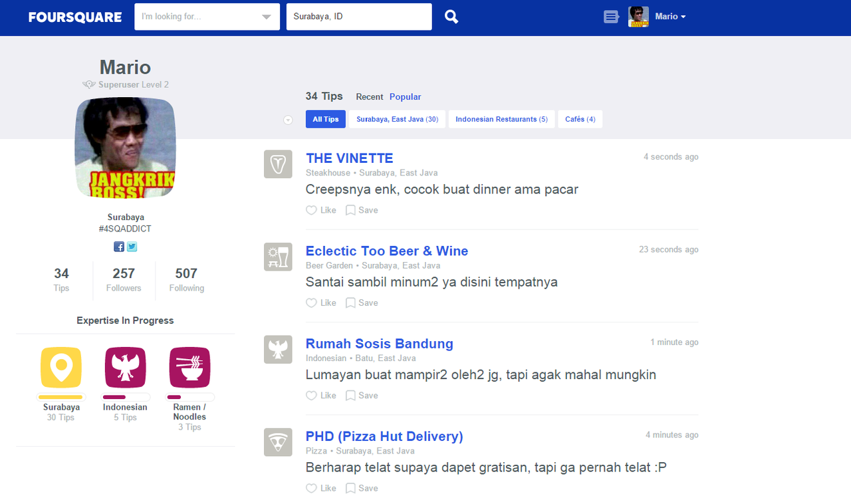Screen dimensions: 851x504
Task: Open Mario account dropdown menu
Action: [670, 17]
